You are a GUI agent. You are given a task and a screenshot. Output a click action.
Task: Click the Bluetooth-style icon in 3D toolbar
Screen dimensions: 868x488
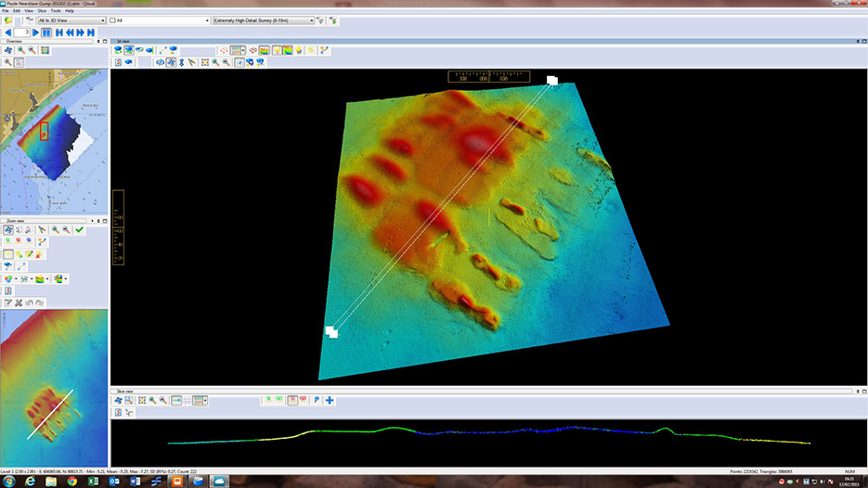(x=181, y=62)
